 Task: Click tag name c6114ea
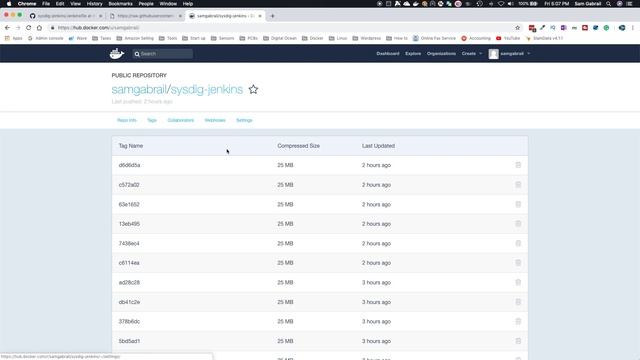[x=129, y=263]
